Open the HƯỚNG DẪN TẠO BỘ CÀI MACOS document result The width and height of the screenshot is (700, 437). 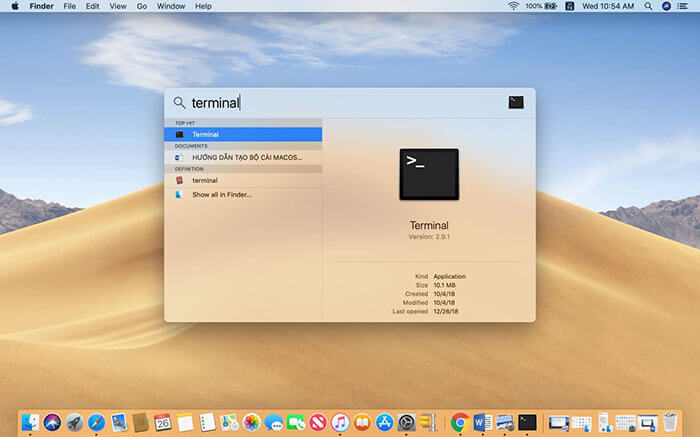pos(246,157)
